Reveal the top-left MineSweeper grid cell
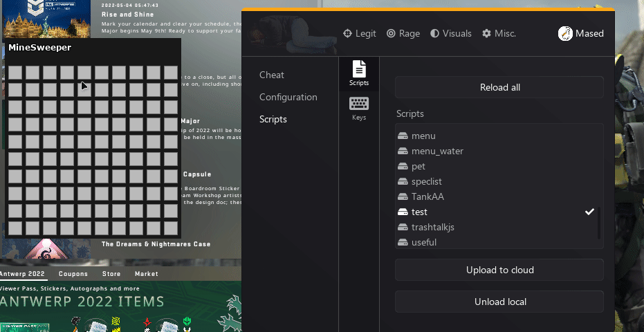The height and width of the screenshot is (332, 644). pyautogui.click(x=15, y=73)
